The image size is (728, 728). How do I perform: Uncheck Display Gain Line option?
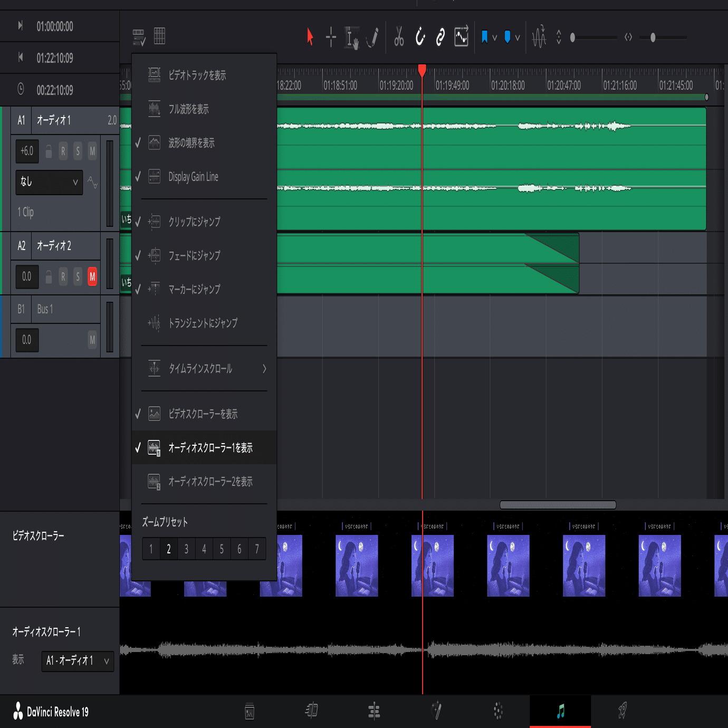[x=204, y=177]
